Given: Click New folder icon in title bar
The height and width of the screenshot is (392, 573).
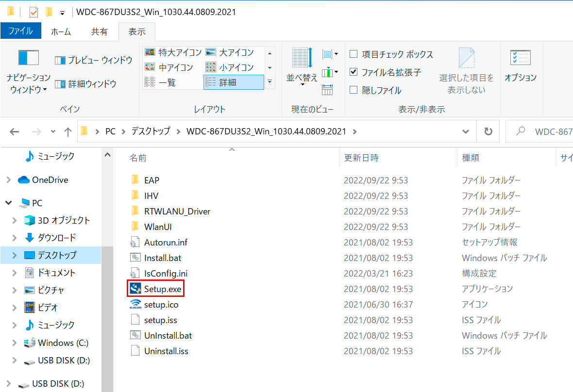Looking at the screenshot, I should [49, 12].
